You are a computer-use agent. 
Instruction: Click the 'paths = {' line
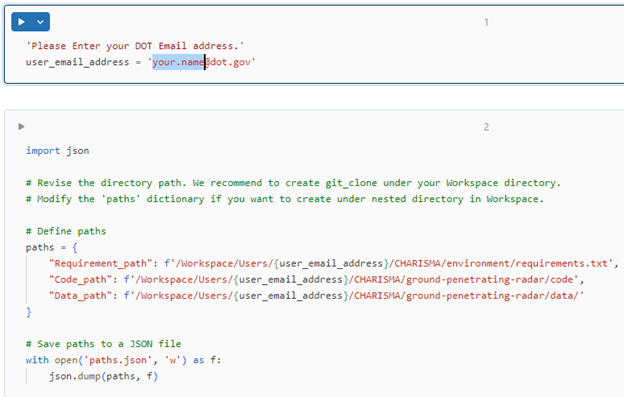52,247
